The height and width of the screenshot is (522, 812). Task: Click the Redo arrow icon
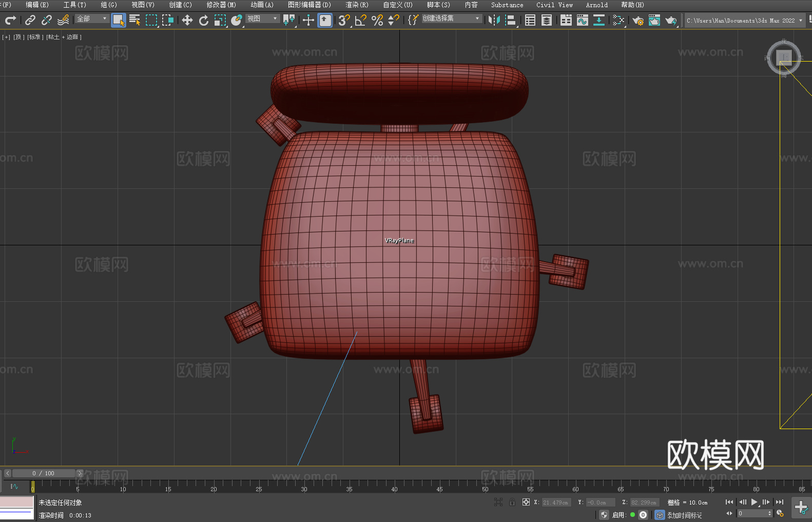pyautogui.click(x=10, y=20)
